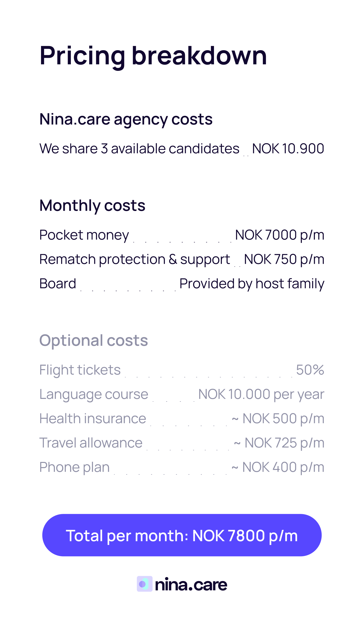Screen dimensions: 364x631
Task: Click the NOK 7000 p/m amount
Action: 280,235
